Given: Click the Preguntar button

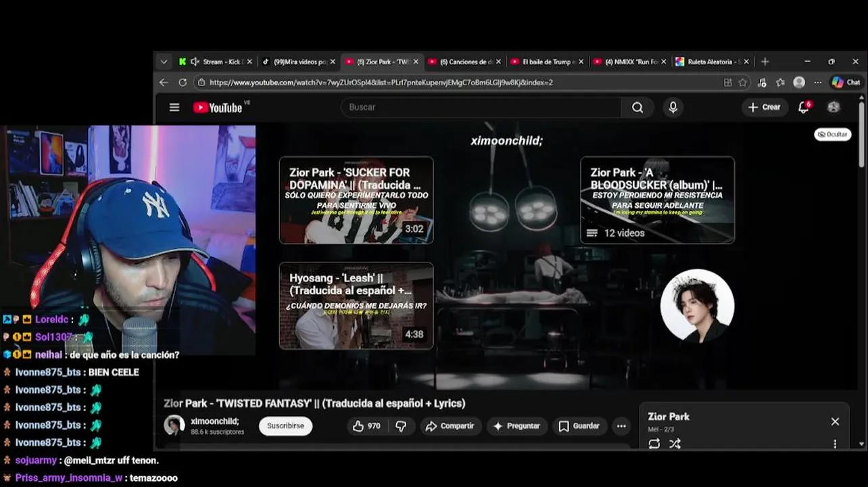Looking at the screenshot, I should tap(517, 426).
